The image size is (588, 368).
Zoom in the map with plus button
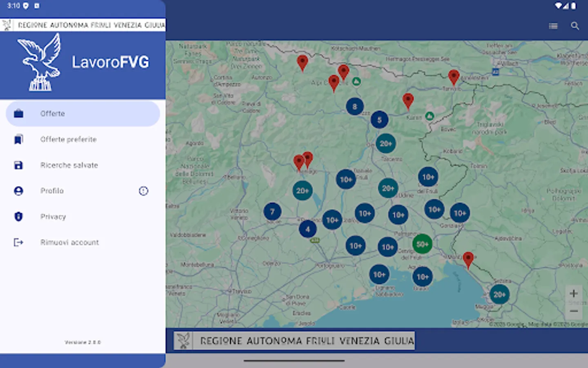click(x=574, y=293)
